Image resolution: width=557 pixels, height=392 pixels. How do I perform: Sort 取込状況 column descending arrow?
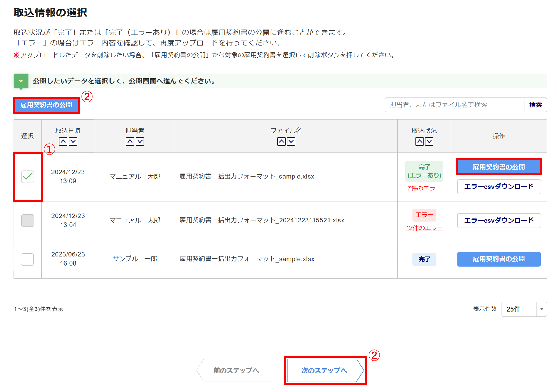point(429,141)
